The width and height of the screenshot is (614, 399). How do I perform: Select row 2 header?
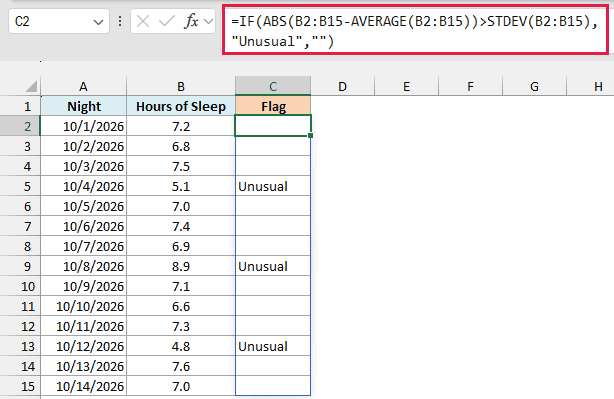pos(20,126)
